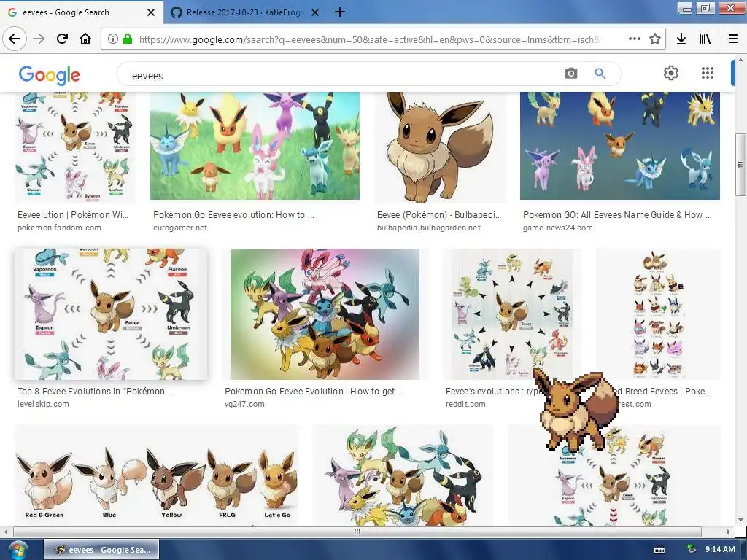Open the Bulbapedia Eevee image
The height and width of the screenshot is (560, 747).
click(440, 147)
